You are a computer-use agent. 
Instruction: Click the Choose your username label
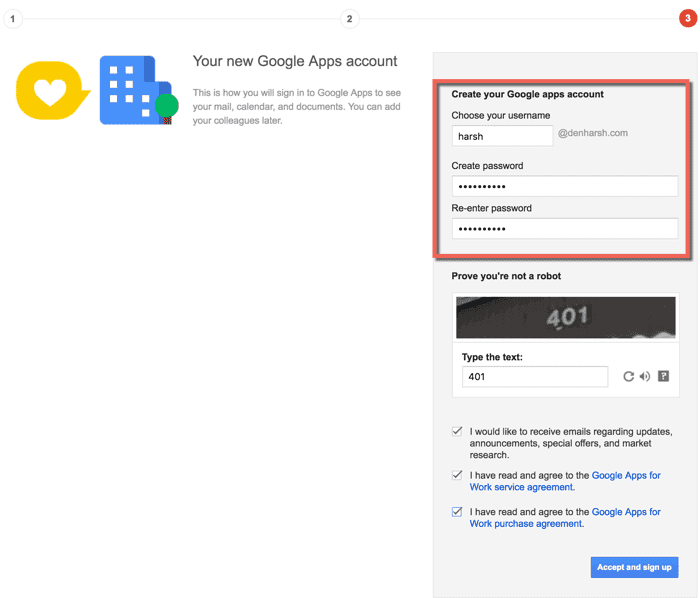500,116
